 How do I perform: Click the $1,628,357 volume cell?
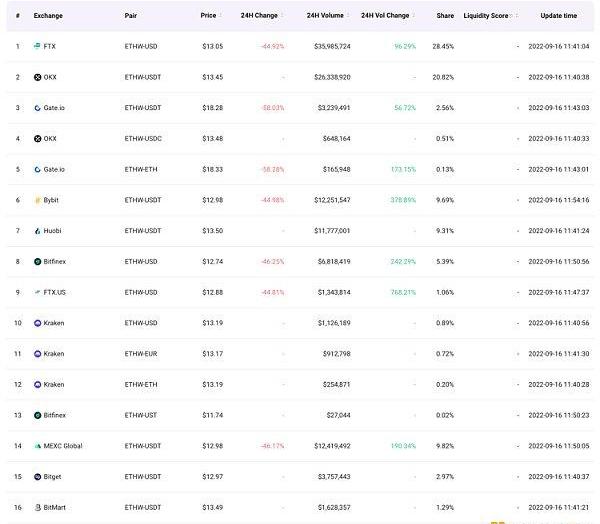coord(334,508)
